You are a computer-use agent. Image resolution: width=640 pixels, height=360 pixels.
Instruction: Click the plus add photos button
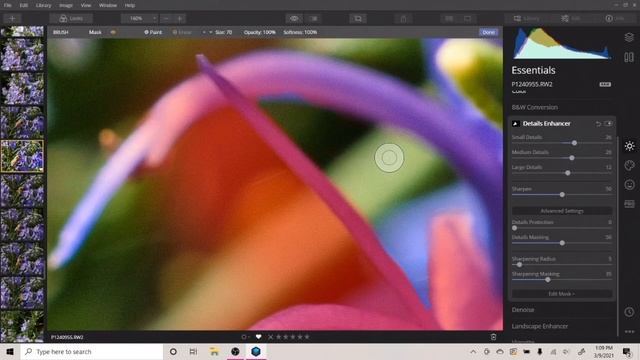[x=12, y=18]
